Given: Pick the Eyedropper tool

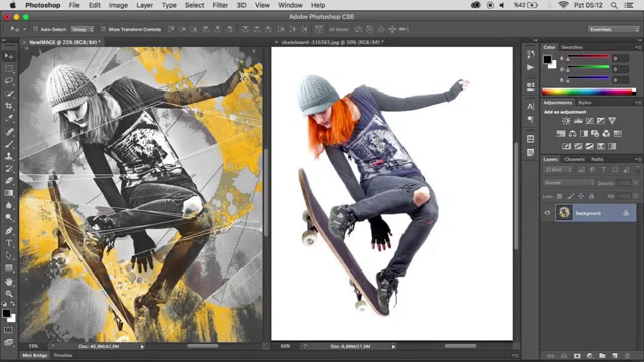Looking at the screenshot, I should coord(9,118).
